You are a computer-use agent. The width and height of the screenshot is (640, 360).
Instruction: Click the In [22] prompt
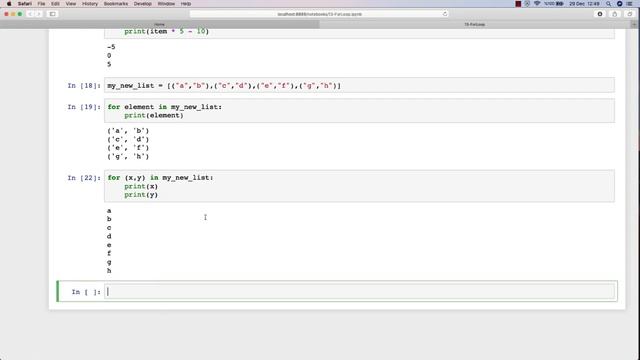tap(84, 178)
